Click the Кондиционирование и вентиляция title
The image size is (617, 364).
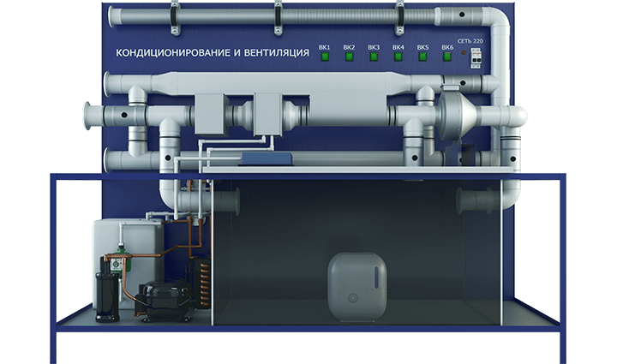tap(213, 53)
